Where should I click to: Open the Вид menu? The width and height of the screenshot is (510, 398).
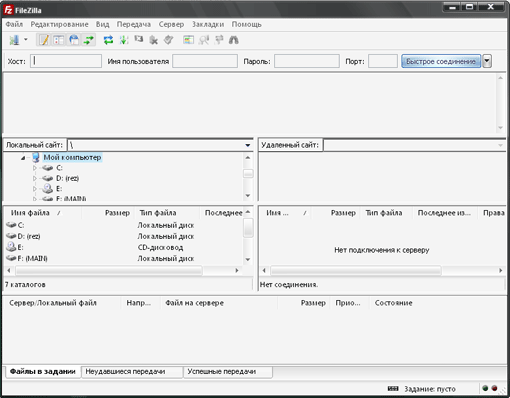click(x=103, y=24)
